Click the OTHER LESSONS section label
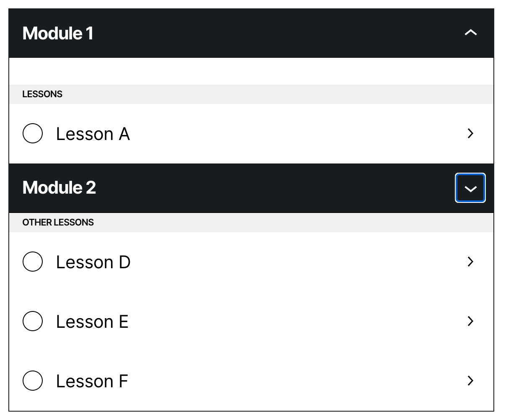This screenshot has height=420, width=511. [x=58, y=223]
